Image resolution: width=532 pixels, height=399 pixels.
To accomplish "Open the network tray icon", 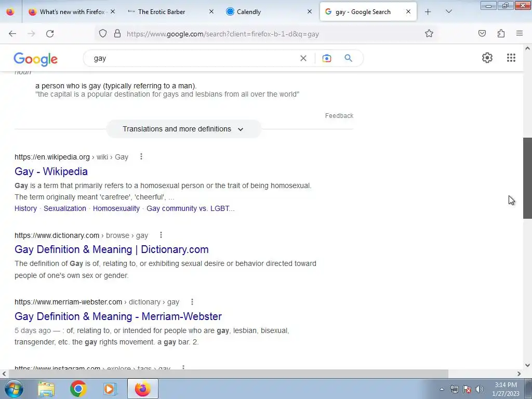I will click(x=454, y=389).
